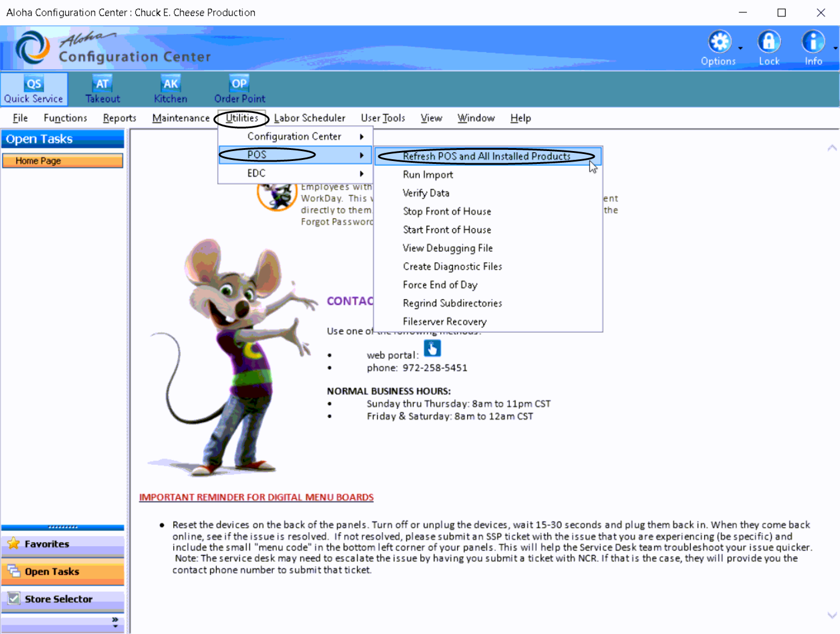The width and height of the screenshot is (840, 634).
Task: Click the Open Tasks navigation button
Action: pyautogui.click(x=63, y=572)
